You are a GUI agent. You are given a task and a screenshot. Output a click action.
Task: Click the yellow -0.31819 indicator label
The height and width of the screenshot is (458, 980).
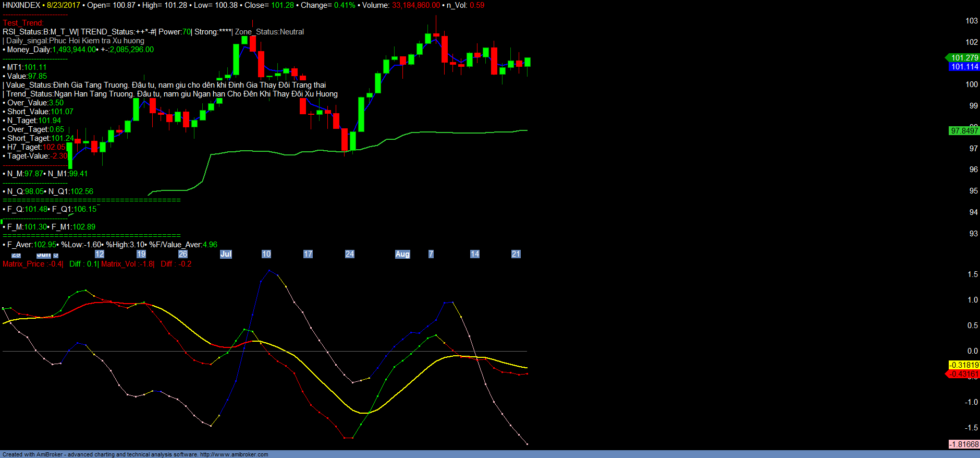[x=963, y=365]
